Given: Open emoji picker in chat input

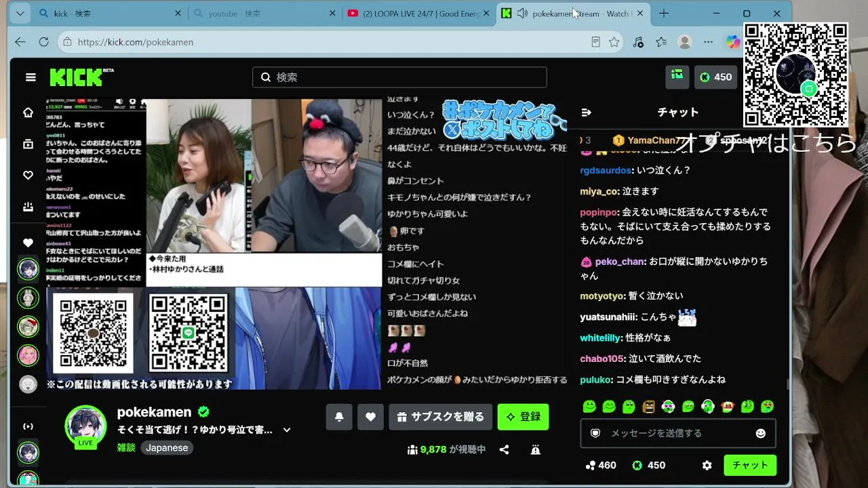Looking at the screenshot, I should 761,433.
